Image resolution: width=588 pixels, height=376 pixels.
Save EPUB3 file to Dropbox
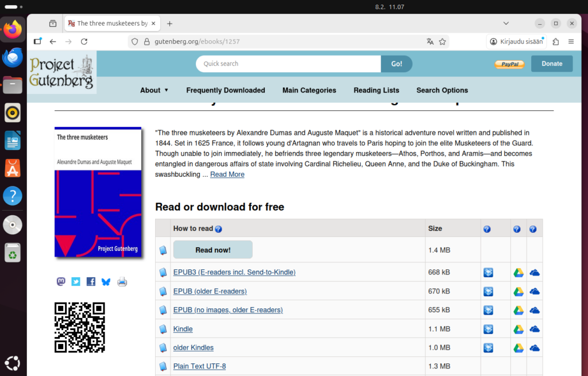click(488, 273)
